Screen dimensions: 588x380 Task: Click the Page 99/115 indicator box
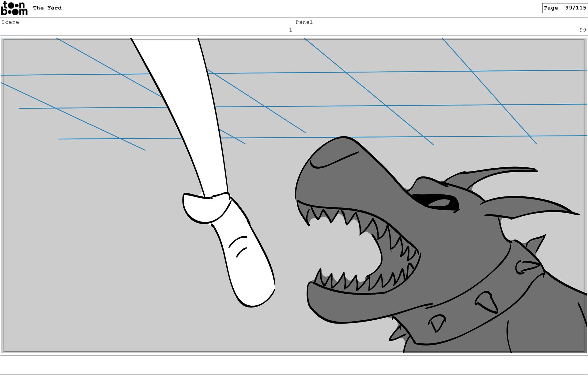[564, 8]
